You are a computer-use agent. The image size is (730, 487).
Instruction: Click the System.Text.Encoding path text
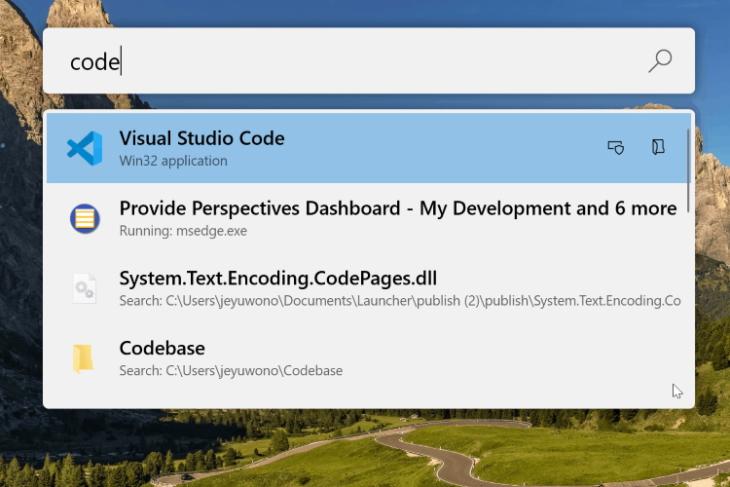tap(400, 301)
